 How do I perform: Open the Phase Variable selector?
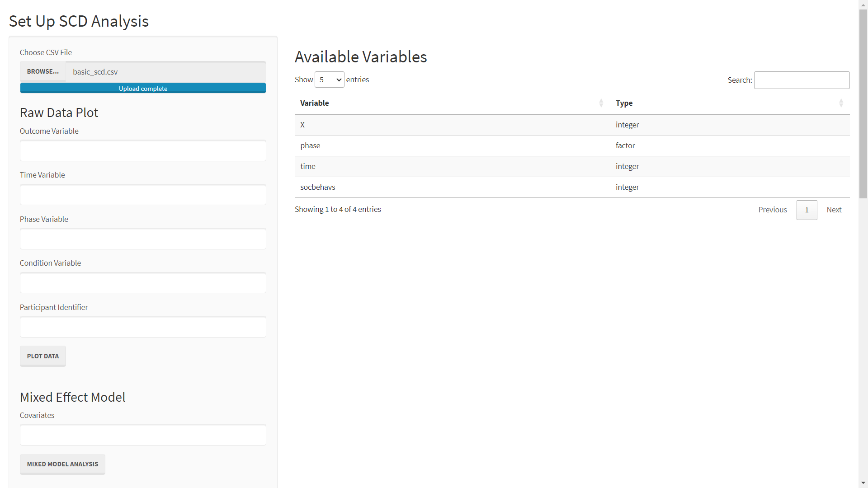(x=143, y=239)
